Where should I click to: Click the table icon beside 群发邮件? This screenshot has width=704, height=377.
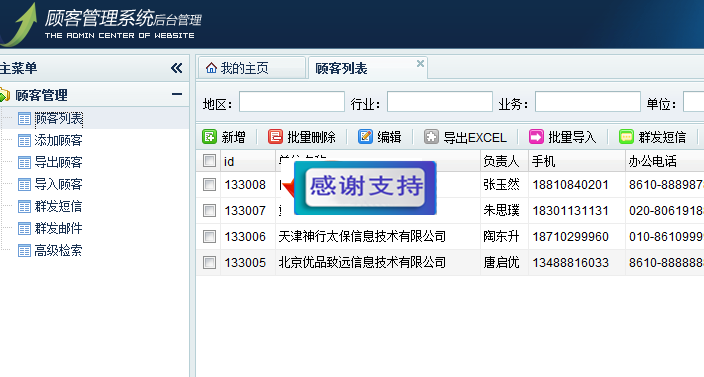[x=24, y=228]
